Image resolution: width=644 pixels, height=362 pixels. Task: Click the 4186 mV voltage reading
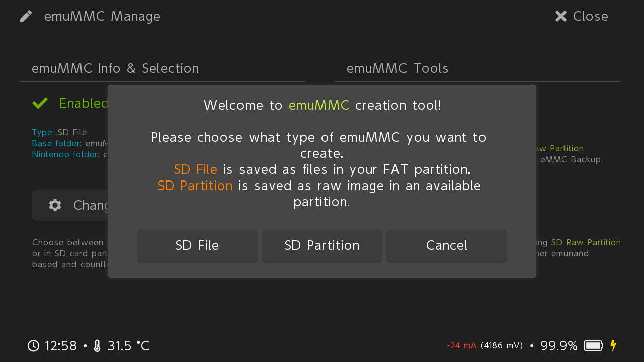[x=502, y=346]
